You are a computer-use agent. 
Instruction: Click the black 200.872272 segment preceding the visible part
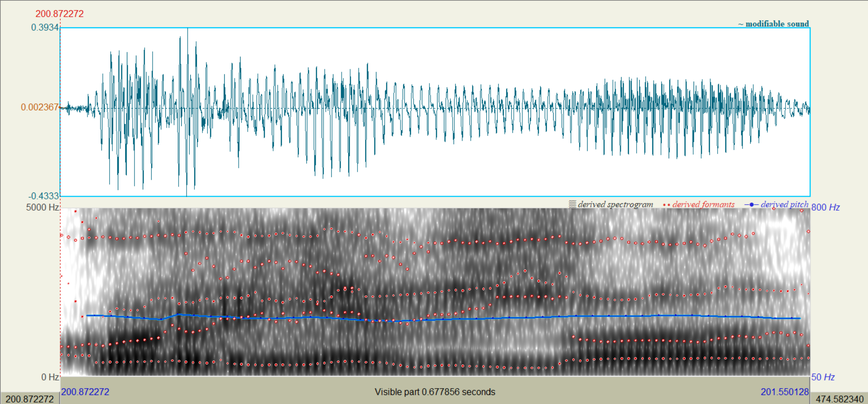click(x=29, y=399)
